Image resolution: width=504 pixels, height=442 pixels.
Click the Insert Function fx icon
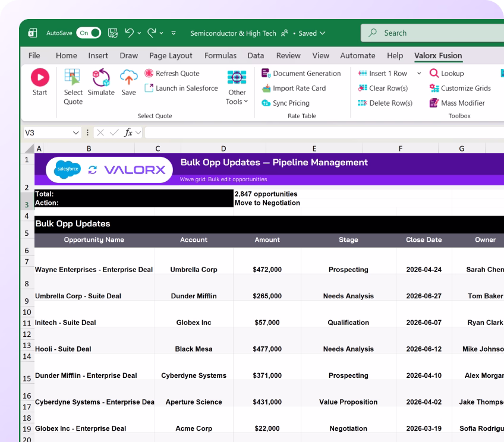tap(128, 132)
